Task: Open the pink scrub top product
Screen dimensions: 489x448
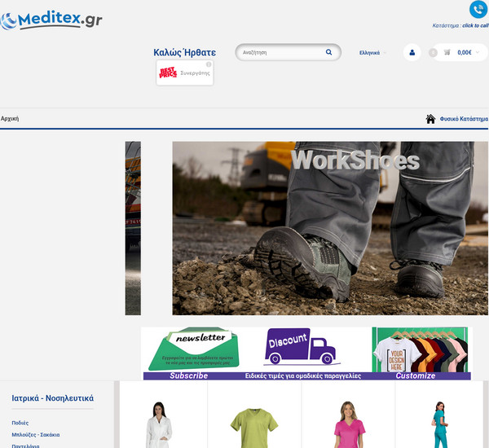Action: click(x=349, y=424)
